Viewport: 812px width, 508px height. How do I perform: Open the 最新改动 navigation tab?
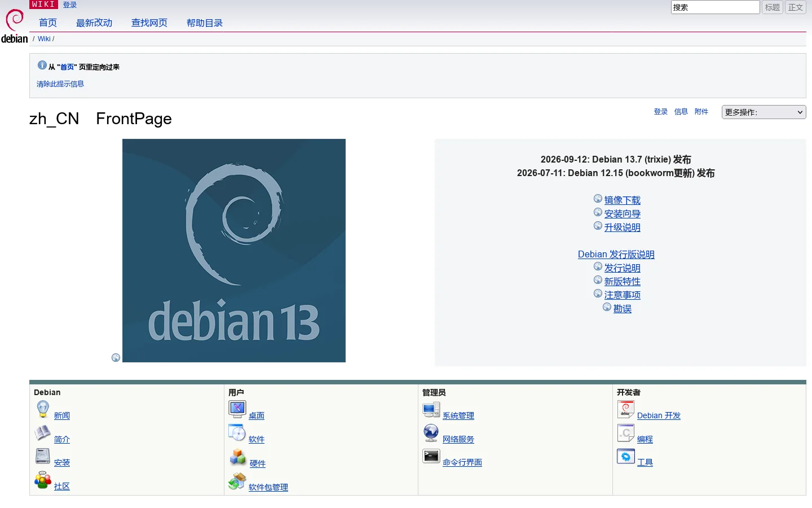pyautogui.click(x=94, y=23)
